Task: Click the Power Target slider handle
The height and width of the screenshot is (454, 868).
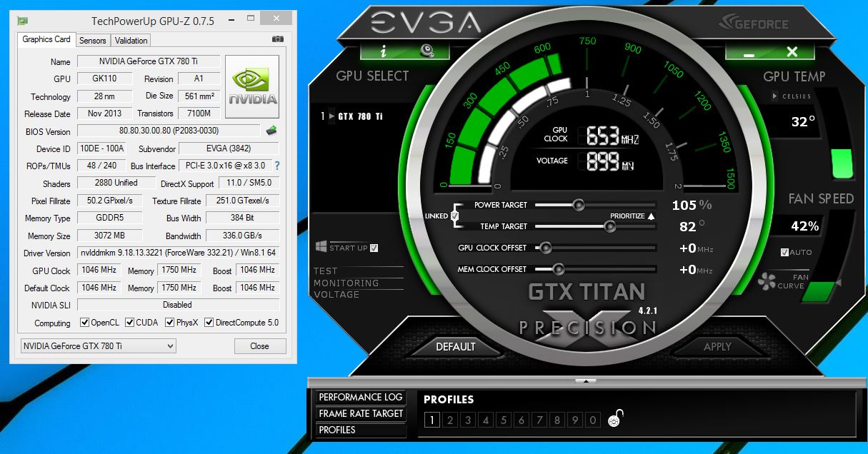Action: click(578, 205)
